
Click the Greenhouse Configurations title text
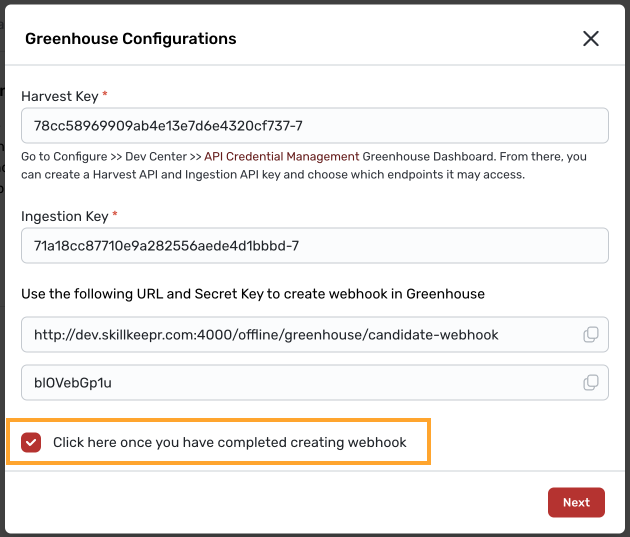[x=131, y=39]
